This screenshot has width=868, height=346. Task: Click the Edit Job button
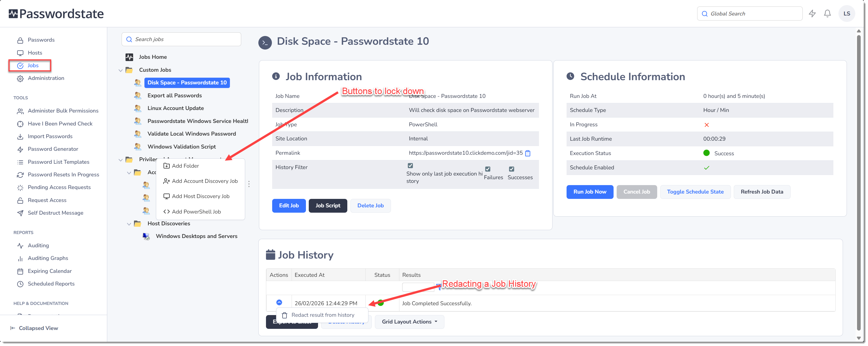coord(289,206)
